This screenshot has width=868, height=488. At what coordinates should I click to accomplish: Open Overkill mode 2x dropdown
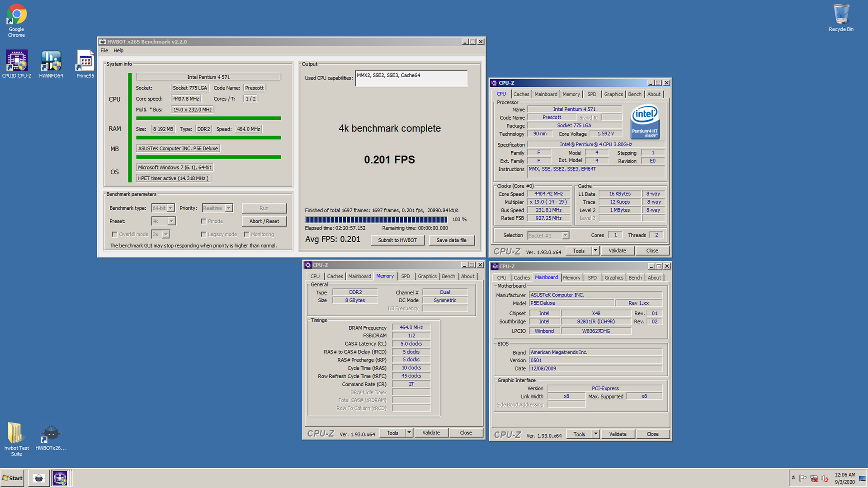coord(166,235)
